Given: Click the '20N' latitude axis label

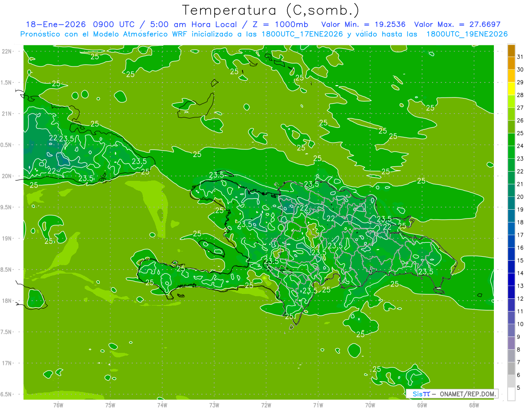Looking at the screenshot, I should pos(7,176).
